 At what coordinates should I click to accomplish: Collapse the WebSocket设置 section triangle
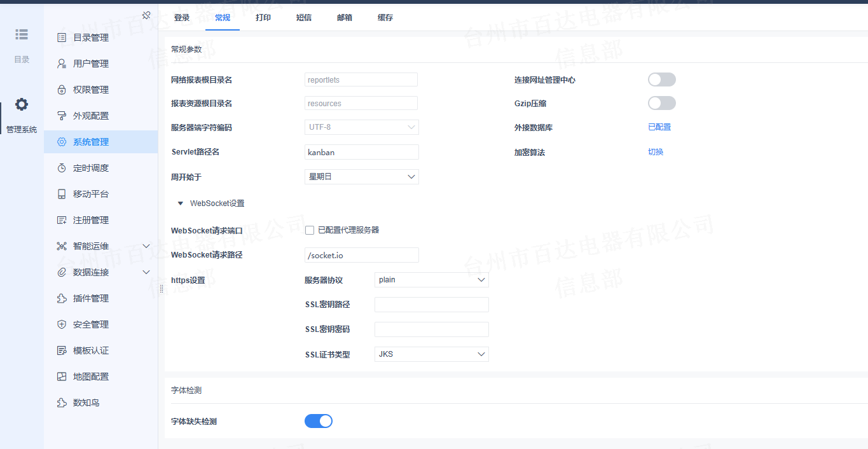click(181, 204)
